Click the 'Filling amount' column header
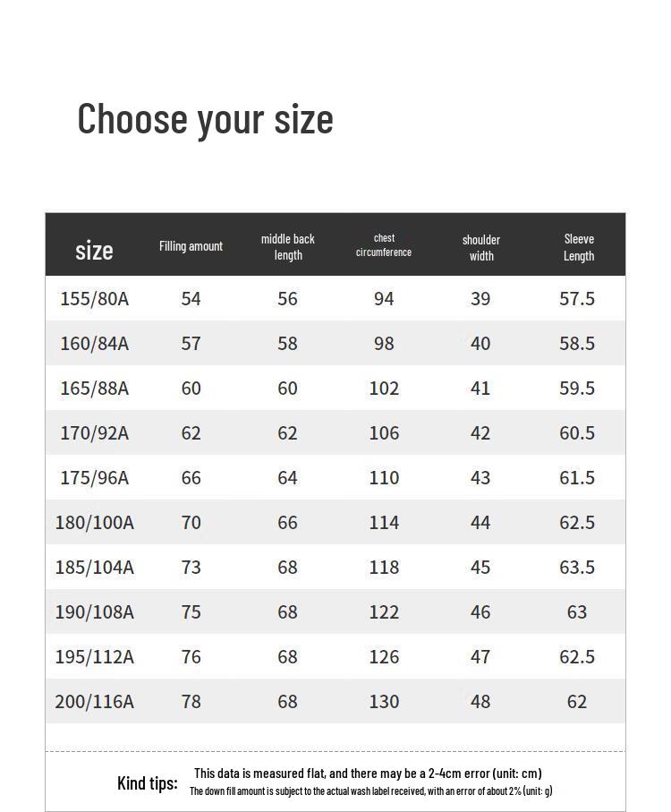 pyautogui.click(x=191, y=246)
